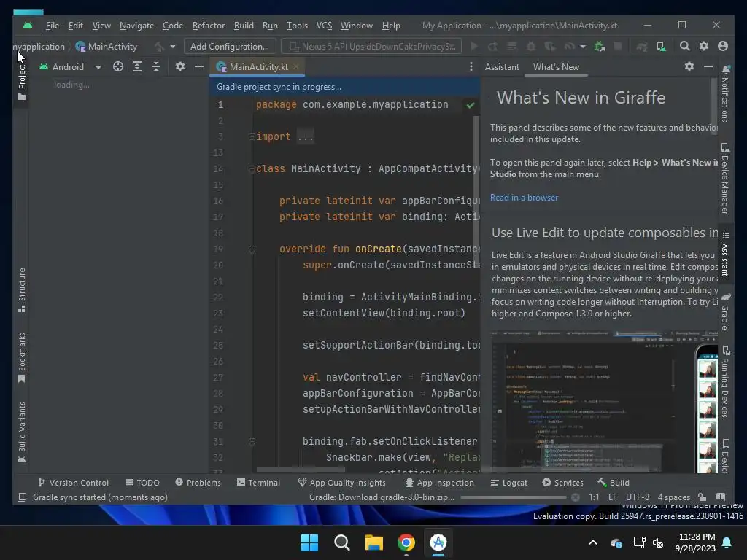Click the Run with Coverage icon
This screenshot has width=747, height=560.
tap(550, 46)
